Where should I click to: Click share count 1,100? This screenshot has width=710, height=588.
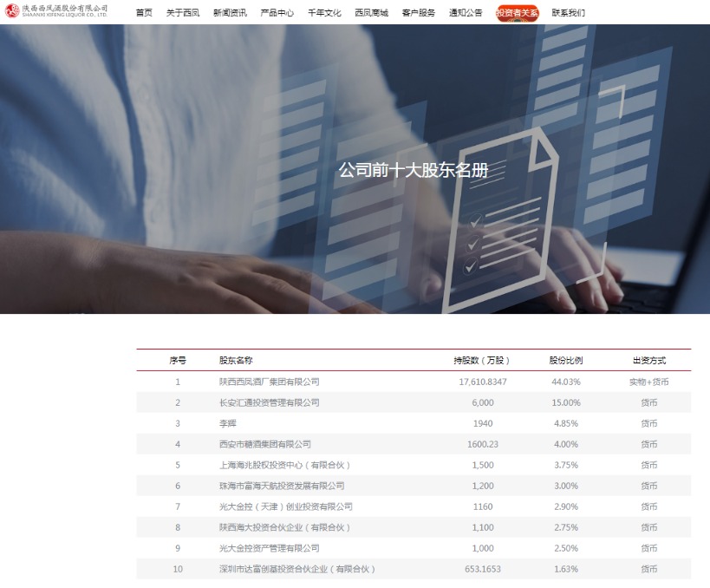483,528
